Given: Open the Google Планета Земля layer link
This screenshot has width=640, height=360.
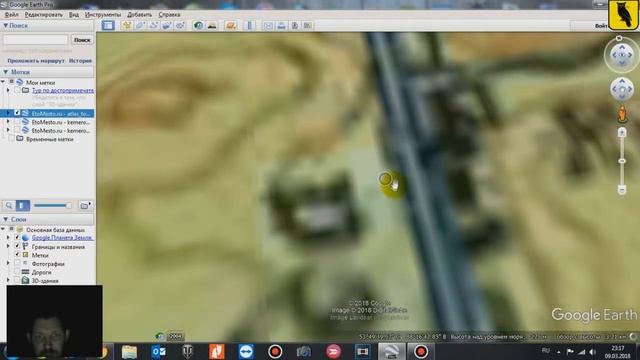Looking at the screenshot, I should tap(63, 238).
